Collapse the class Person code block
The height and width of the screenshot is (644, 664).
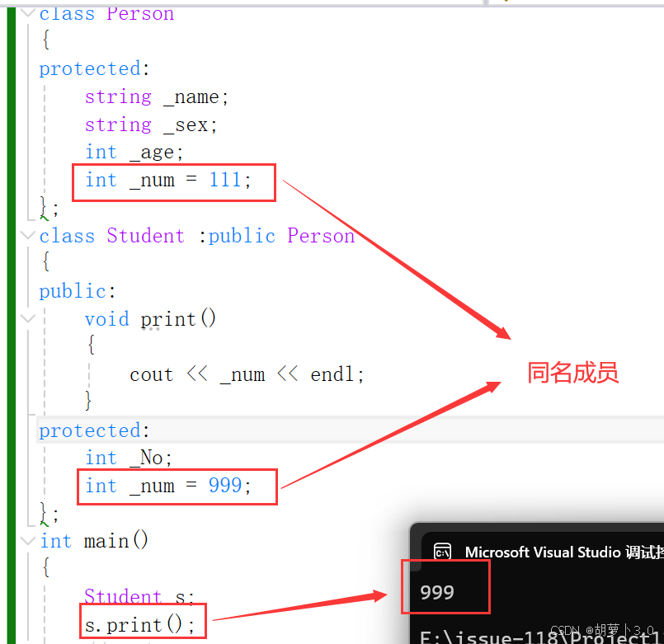(28, 13)
